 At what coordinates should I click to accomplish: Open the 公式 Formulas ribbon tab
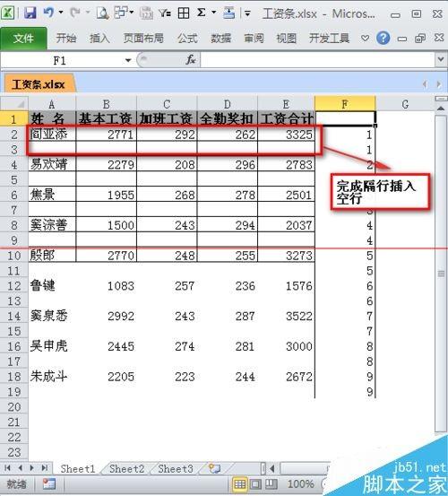[x=187, y=39]
